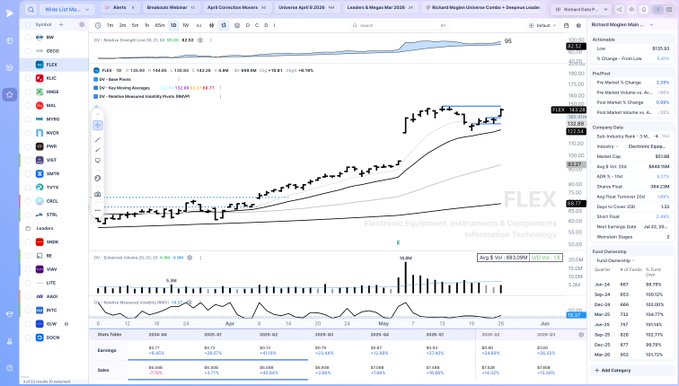The height and width of the screenshot is (386, 679).
Task: Open Stats Table settings gear
Action: pos(581,335)
